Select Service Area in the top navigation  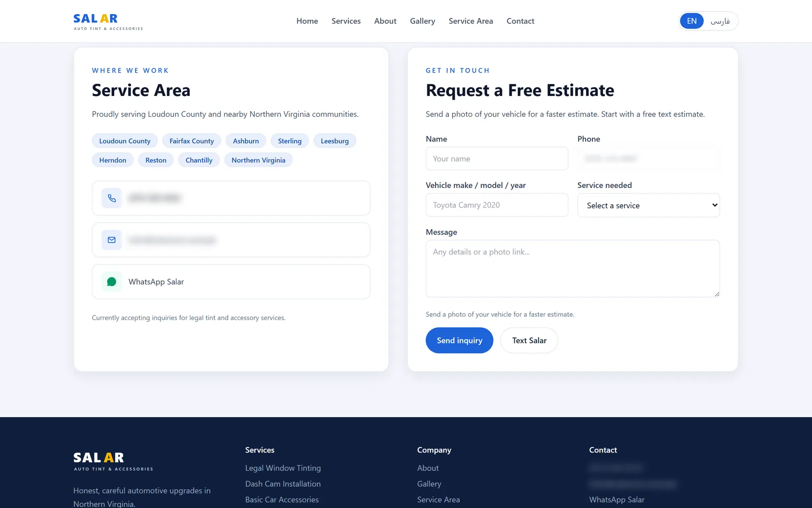(471, 21)
